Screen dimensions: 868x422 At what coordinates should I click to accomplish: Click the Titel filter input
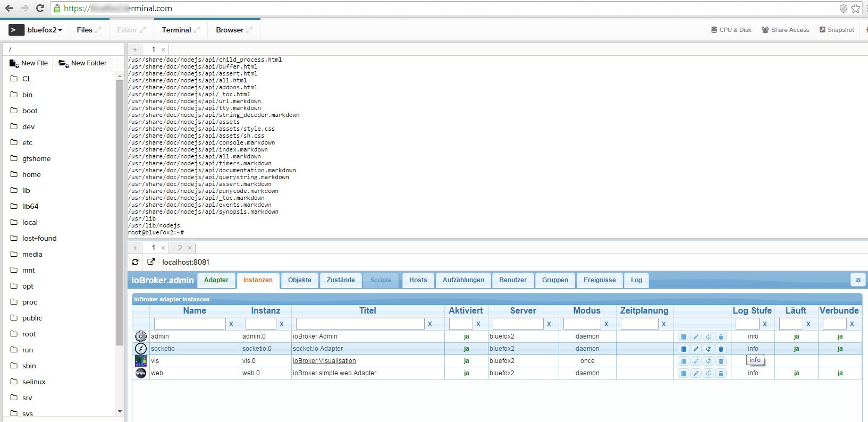(360, 324)
